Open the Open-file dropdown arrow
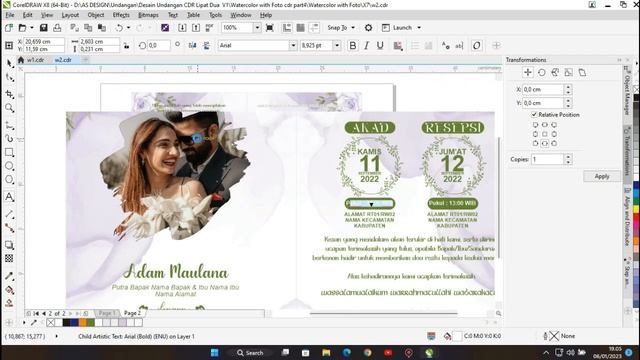The width and height of the screenshot is (640, 360). click(x=31, y=28)
